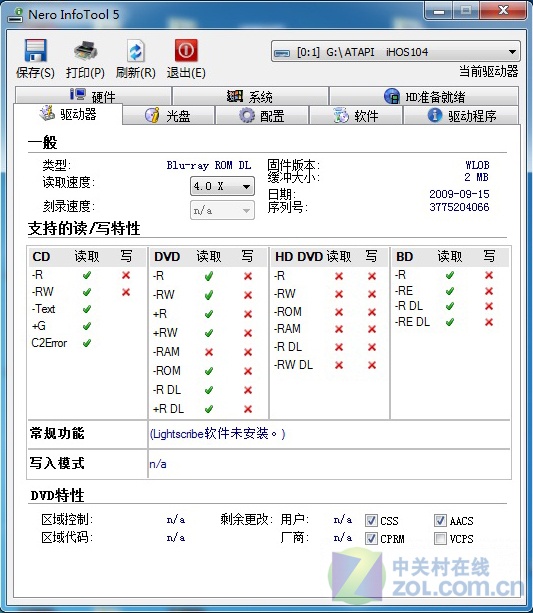Click the 打印(P) button label

[x=85, y=73]
